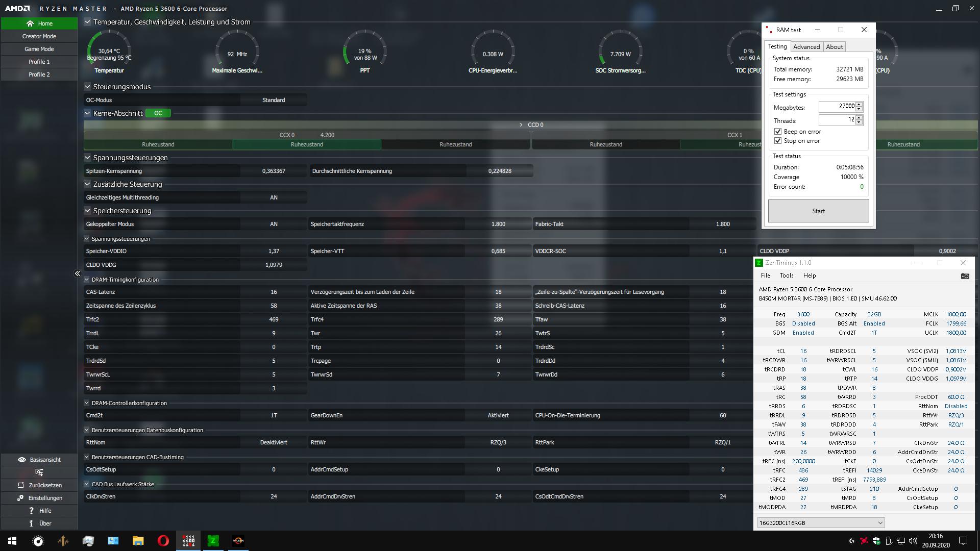Screen dimensions: 980x551
Task: Uncheck the Beep on error checkbox
Action: click(778, 131)
